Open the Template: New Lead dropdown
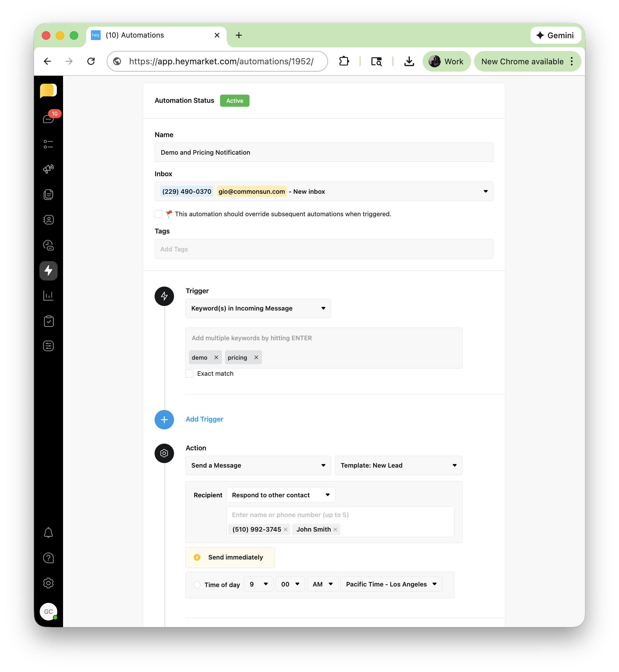This screenshot has height=672, width=619. [x=398, y=465]
